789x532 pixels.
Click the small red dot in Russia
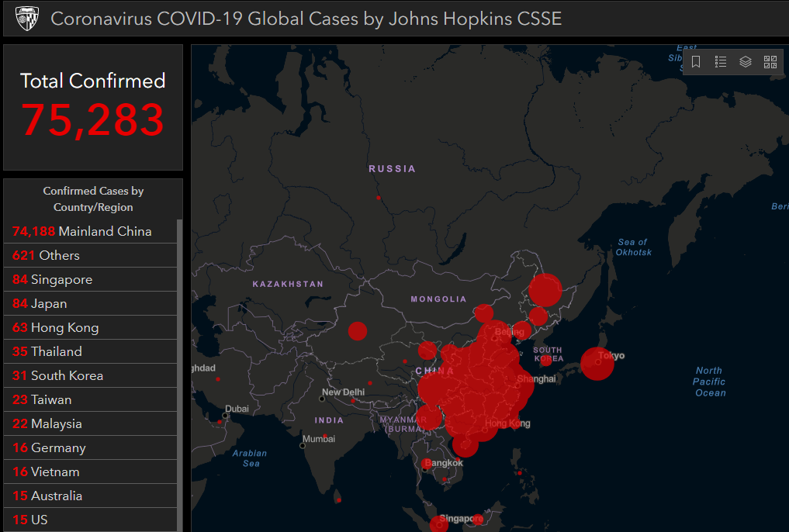click(x=379, y=198)
